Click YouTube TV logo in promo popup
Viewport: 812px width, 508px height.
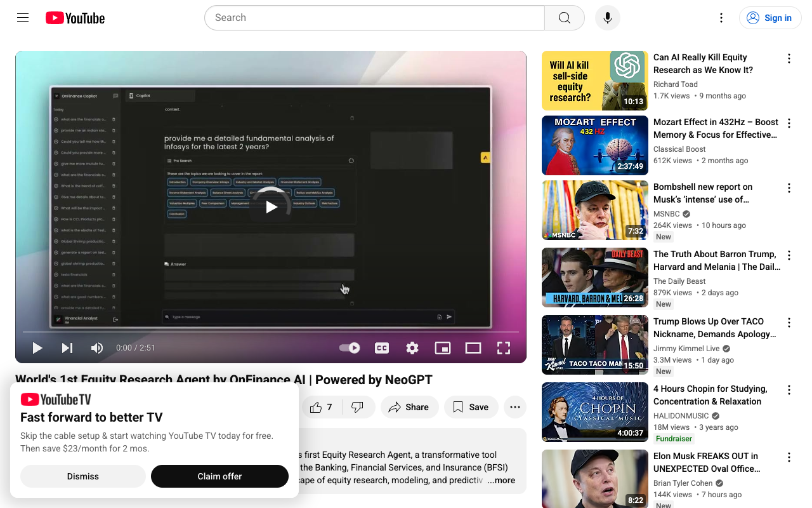click(56, 399)
